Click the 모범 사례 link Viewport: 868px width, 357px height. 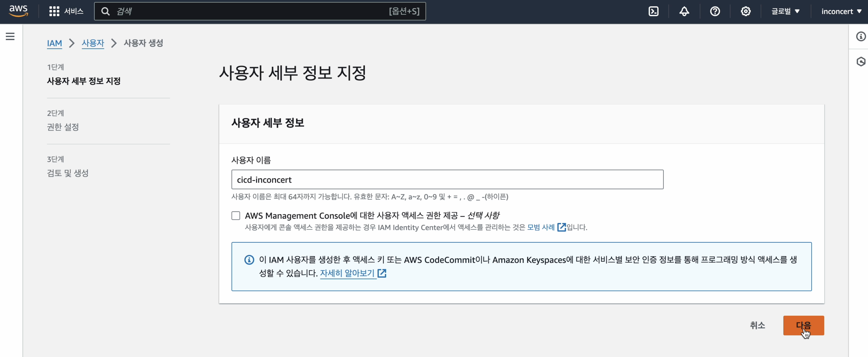click(x=541, y=227)
